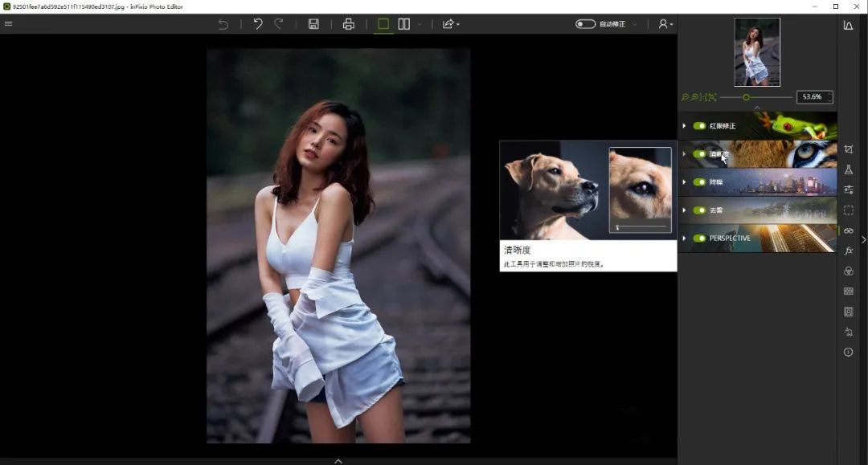The width and height of the screenshot is (868, 465).
Task: Select the dashed selection tool
Action: coord(848,210)
